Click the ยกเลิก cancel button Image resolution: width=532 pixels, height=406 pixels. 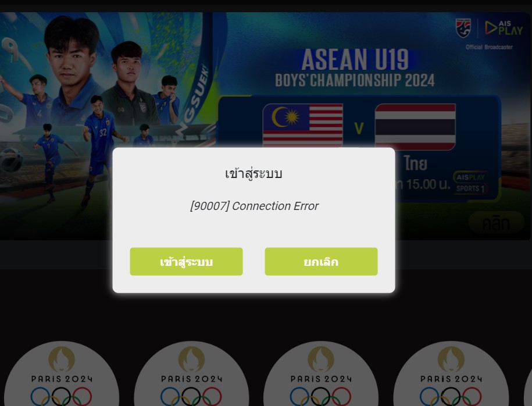[321, 261]
